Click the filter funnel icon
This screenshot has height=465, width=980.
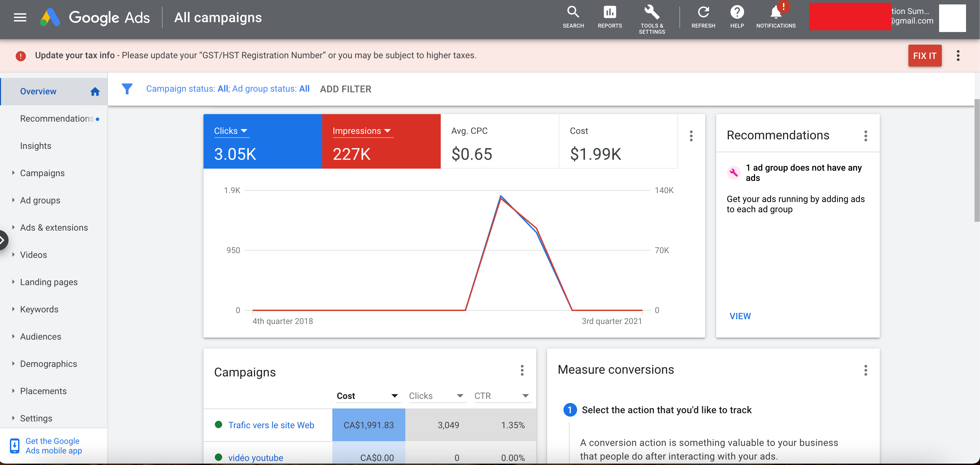coord(127,89)
